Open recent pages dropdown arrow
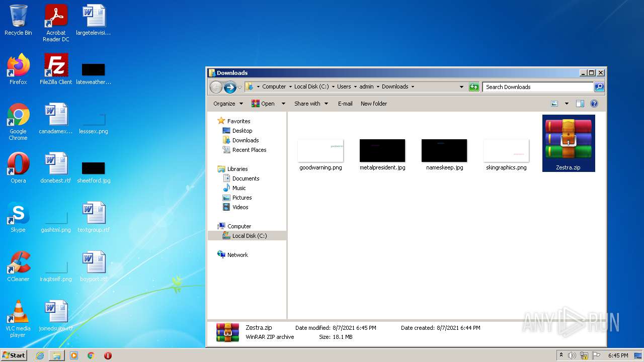This screenshot has width=644, height=362. pyautogui.click(x=239, y=87)
